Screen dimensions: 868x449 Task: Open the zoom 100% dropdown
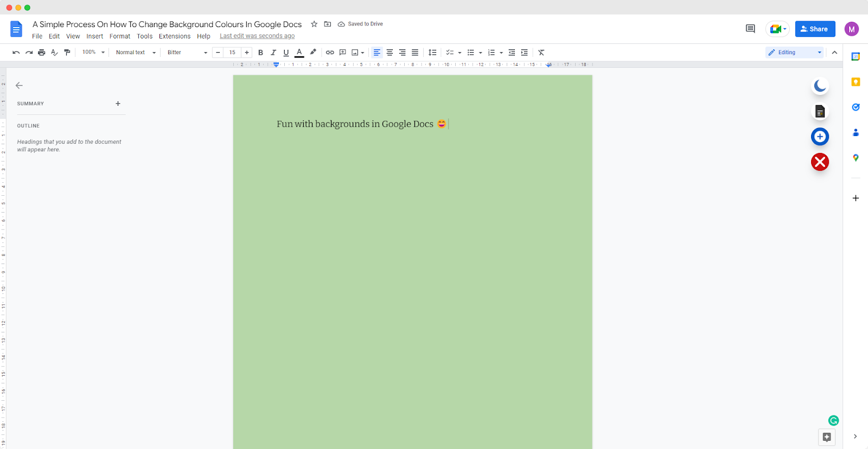(93, 53)
